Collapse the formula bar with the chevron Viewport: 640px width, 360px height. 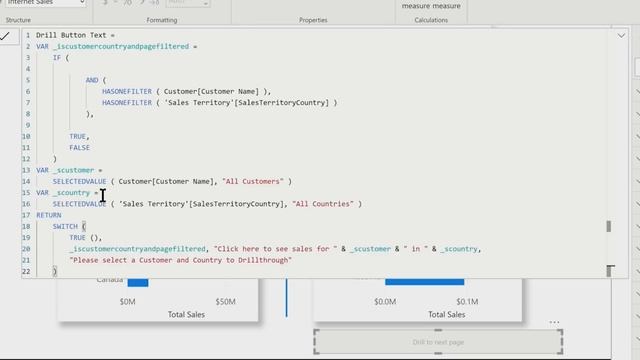click(621, 36)
